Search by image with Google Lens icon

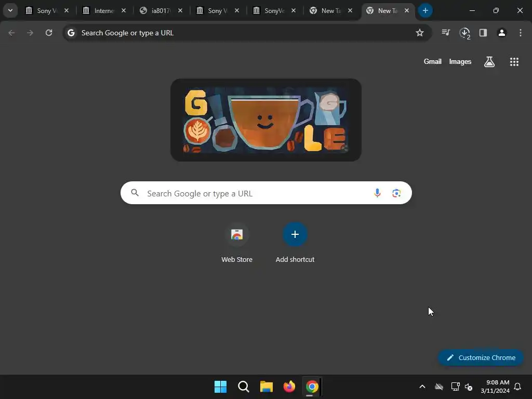tap(396, 193)
